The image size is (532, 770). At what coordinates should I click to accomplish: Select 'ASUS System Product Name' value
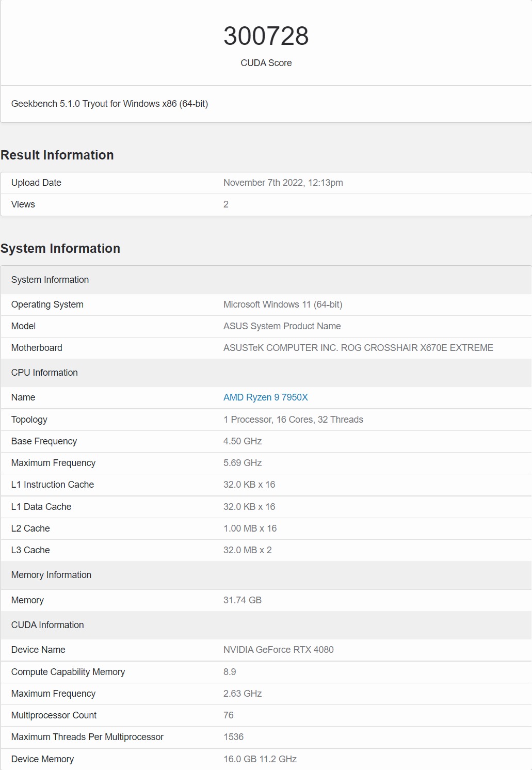(x=282, y=326)
